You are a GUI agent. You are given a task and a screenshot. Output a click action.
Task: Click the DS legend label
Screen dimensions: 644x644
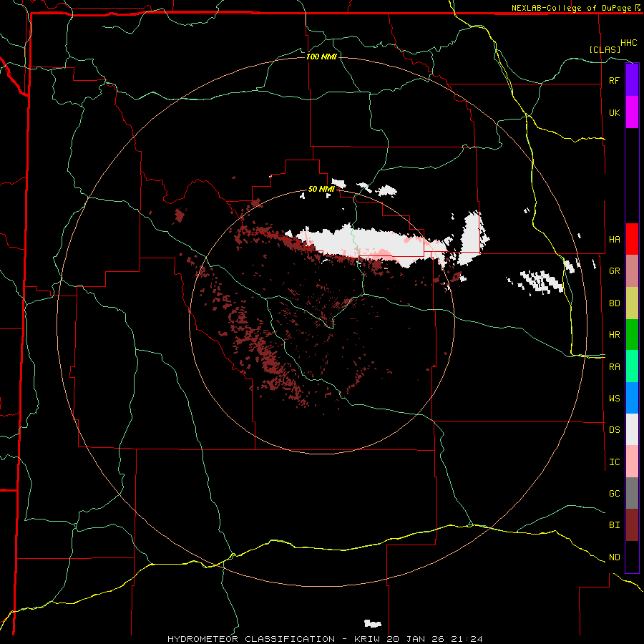[614, 430]
